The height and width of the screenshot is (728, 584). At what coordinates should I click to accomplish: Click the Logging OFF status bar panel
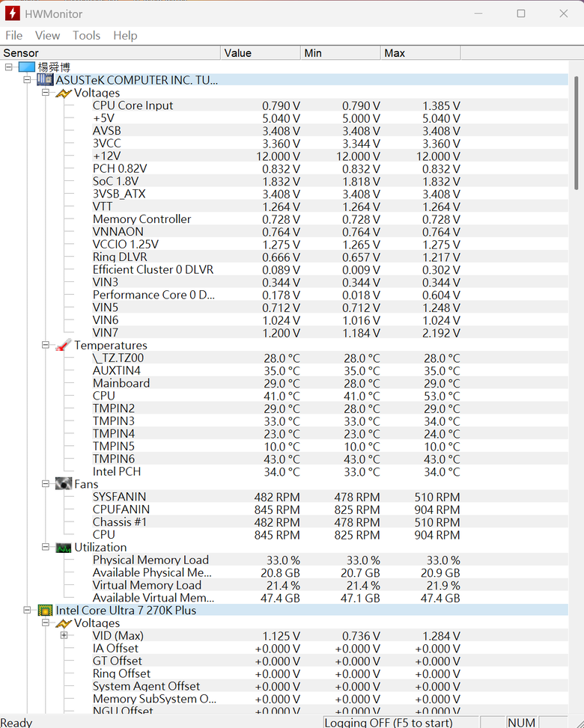click(x=401, y=723)
